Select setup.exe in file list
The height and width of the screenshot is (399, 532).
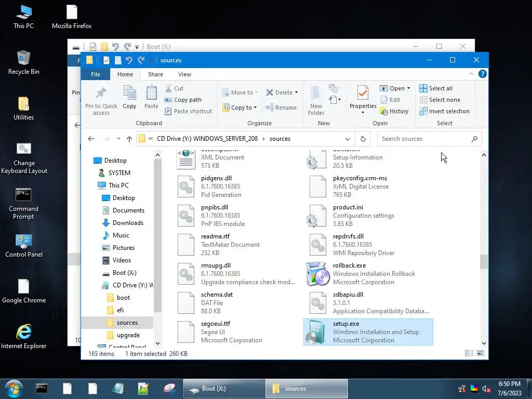tap(368, 332)
